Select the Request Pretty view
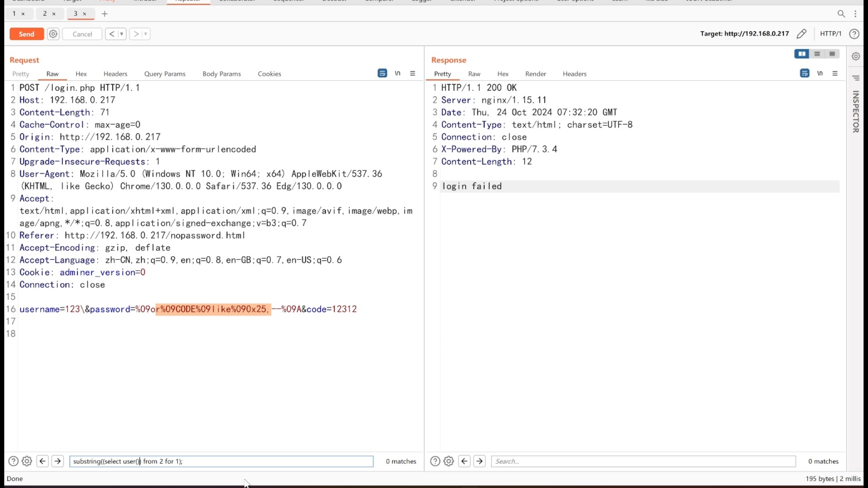Image resolution: width=868 pixels, height=488 pixels. 21,74
